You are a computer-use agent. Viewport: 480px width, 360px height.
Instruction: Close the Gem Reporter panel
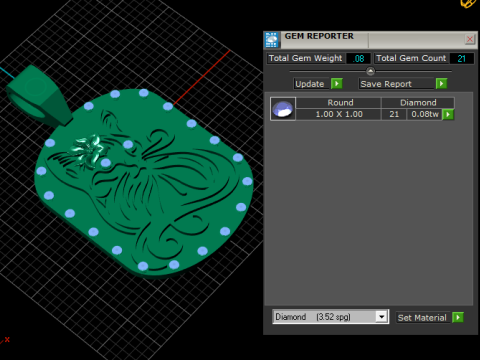coord(470,39)
